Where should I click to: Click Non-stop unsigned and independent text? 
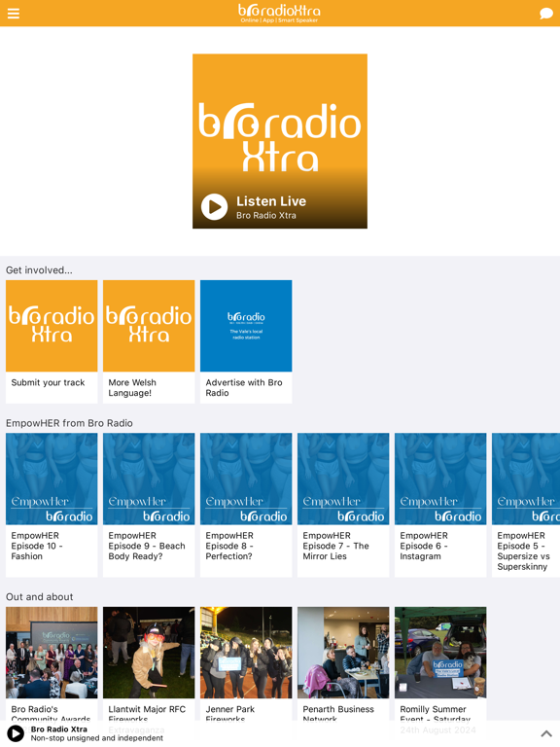pyautogui.click(x=96, y=738)
